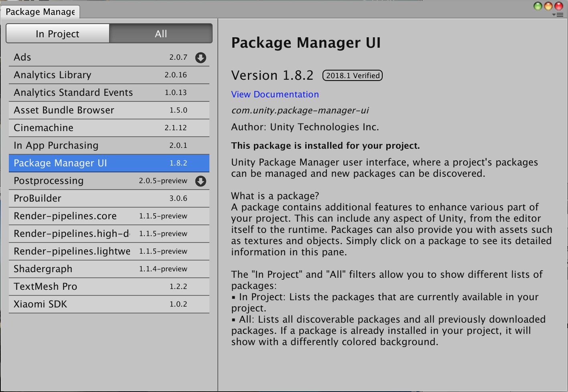Click Cinemachine's 2.1.12 version number
The image size is (568, 392).
pyautogui.click(x=176, y=128)
